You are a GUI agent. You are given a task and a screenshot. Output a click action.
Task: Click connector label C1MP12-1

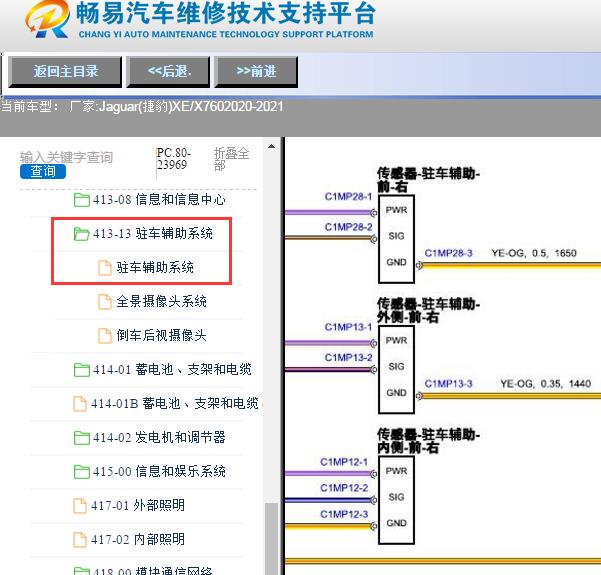(x=344, y=462)
